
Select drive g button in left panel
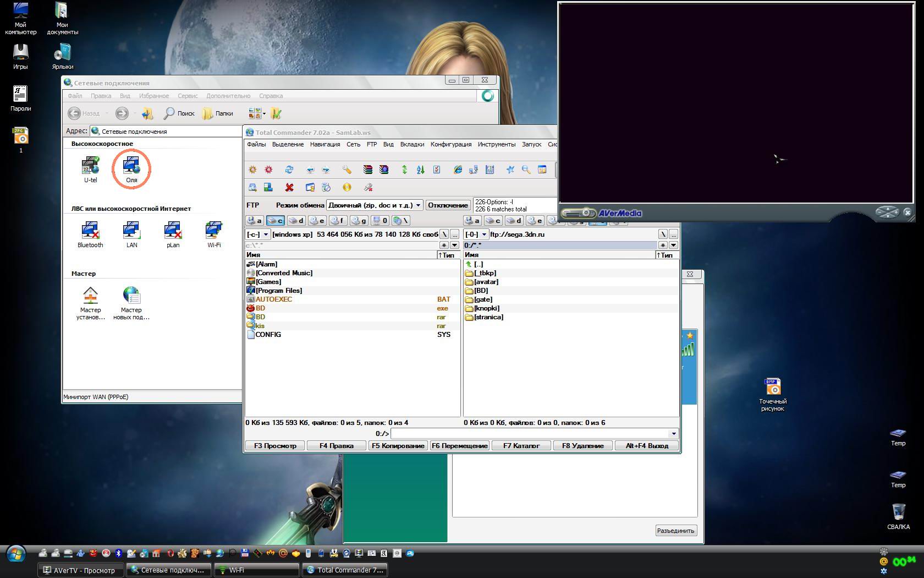(359, 220)
